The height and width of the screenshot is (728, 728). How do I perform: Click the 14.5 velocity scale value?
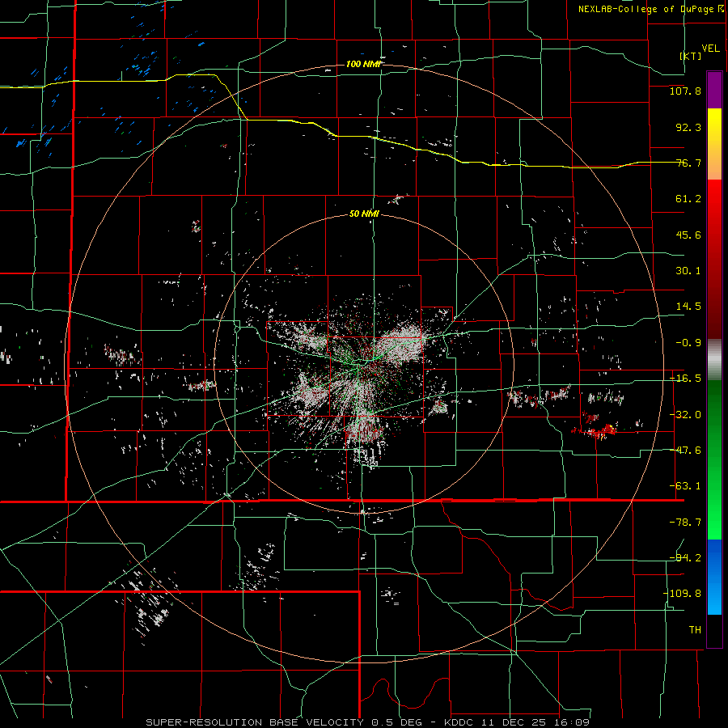688,307
